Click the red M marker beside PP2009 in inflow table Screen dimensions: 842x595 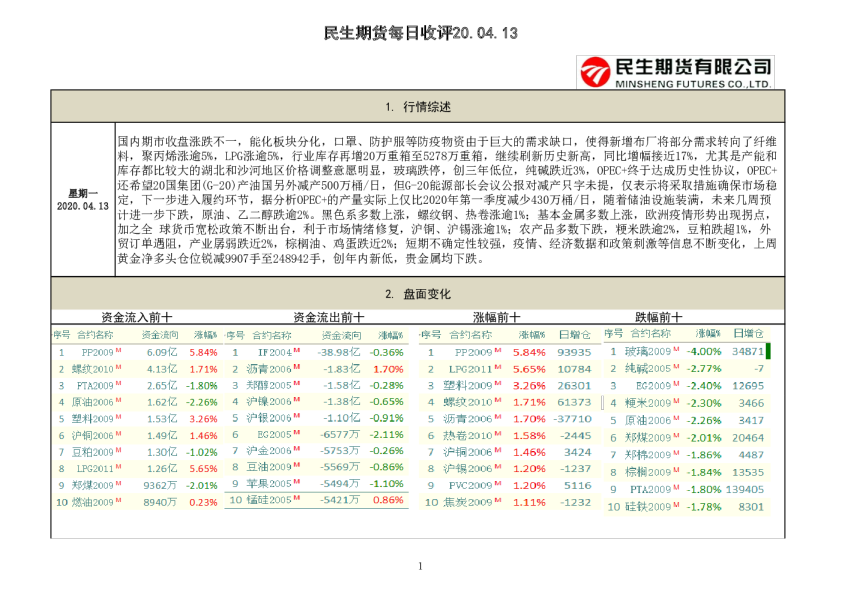tap(117, 351)
